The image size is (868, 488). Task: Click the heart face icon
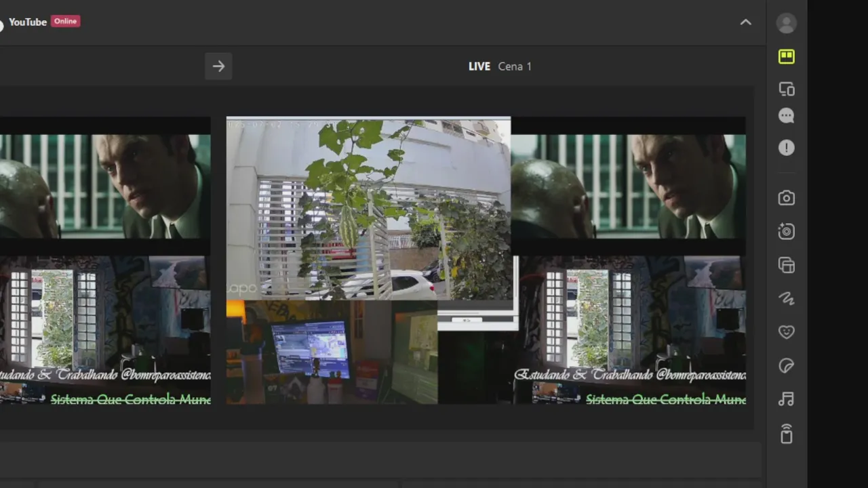click(786, 332)
